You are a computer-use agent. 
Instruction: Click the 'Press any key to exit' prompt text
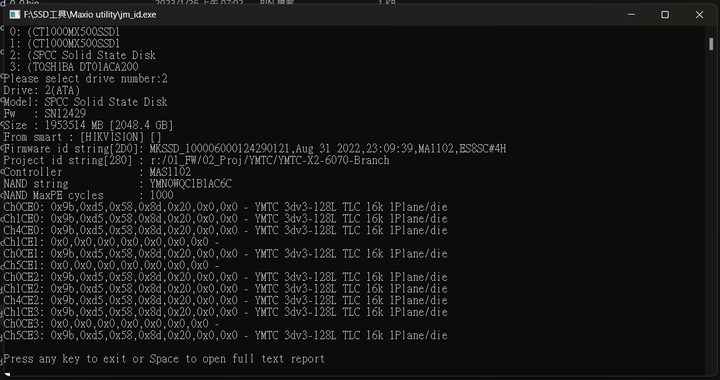point(164,359)
